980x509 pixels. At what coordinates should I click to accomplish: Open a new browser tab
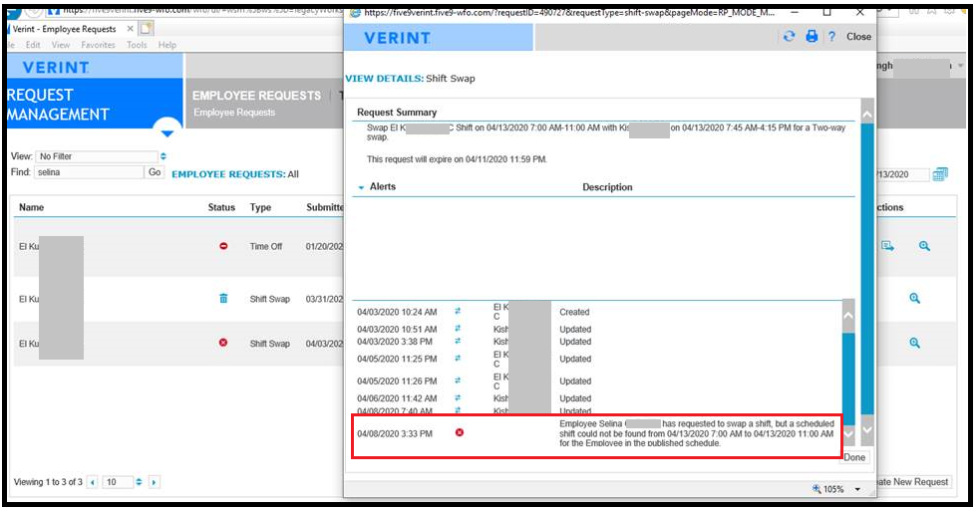pyautogui.click(x=147, y=29)
